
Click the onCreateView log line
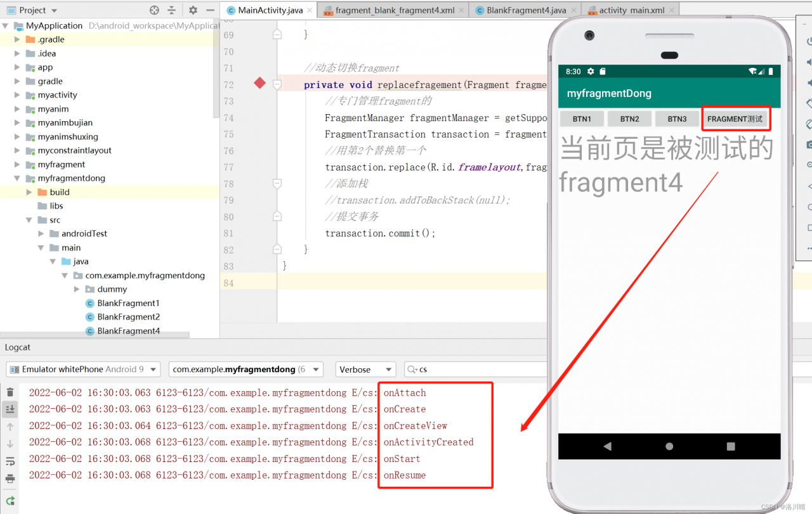click(x=238, y=426)
